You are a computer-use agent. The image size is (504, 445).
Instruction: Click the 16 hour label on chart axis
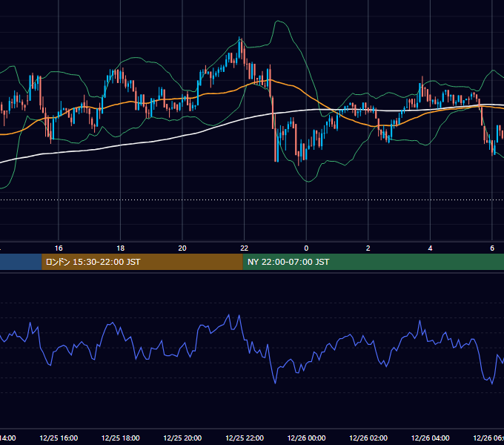click(59, 248)
